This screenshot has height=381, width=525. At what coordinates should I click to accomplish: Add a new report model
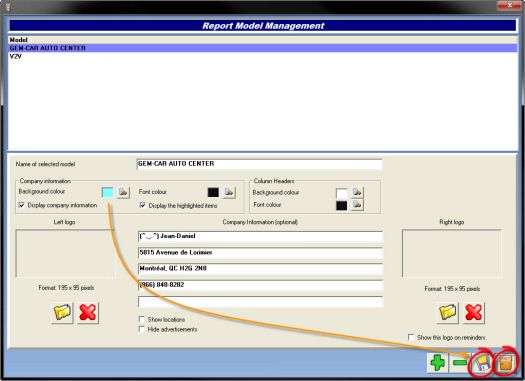coord(438,363)
